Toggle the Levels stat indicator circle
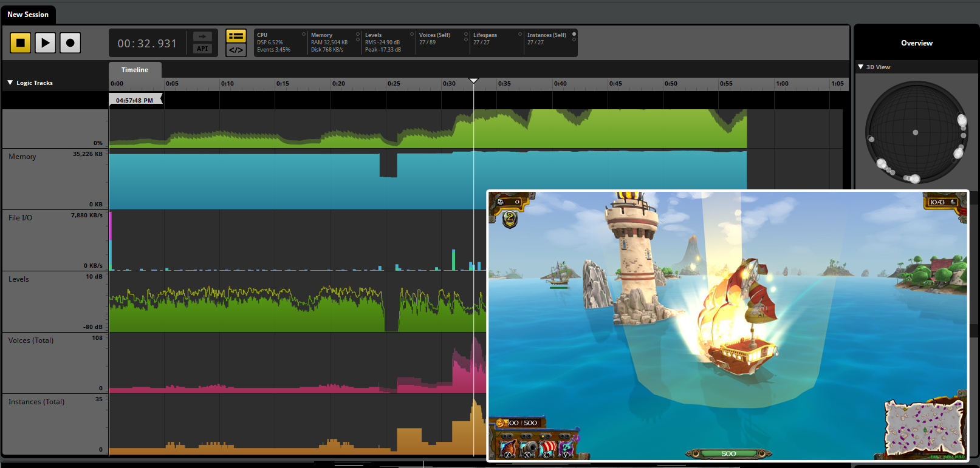This screenshot has width=980, height=468. (x=412, y=34)
